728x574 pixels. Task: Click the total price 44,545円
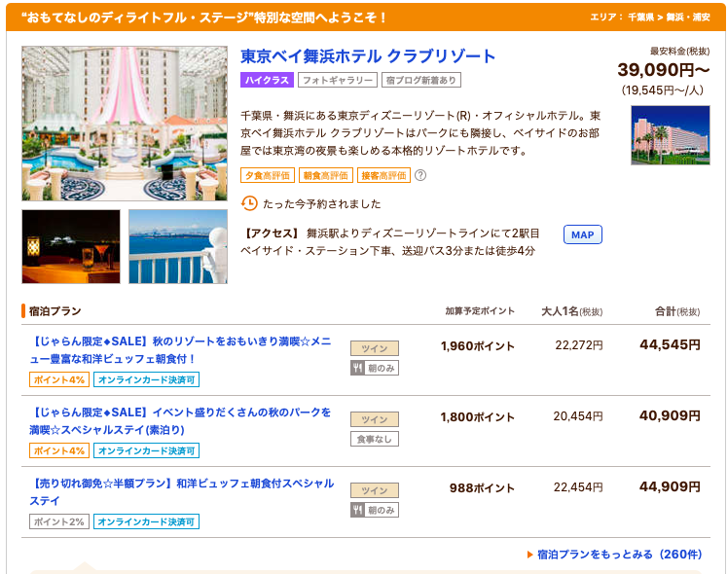coord(670,345)
